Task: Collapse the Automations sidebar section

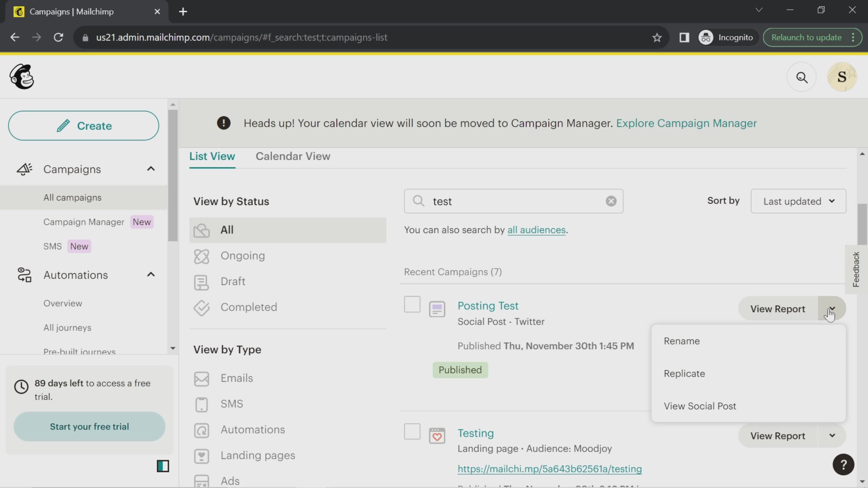Action: (x=151, y=274)
